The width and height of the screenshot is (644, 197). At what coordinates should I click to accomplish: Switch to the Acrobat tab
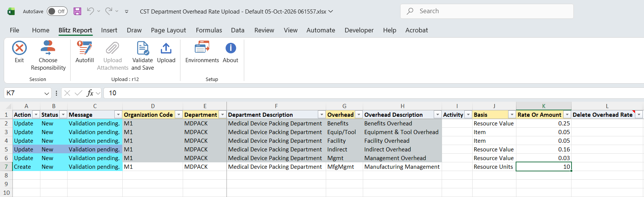(417, 30)
